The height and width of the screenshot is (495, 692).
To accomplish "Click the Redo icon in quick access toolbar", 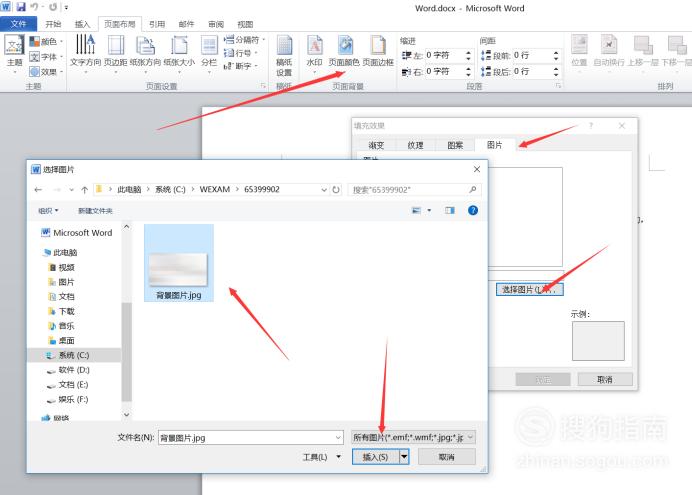I will (53, 7).
